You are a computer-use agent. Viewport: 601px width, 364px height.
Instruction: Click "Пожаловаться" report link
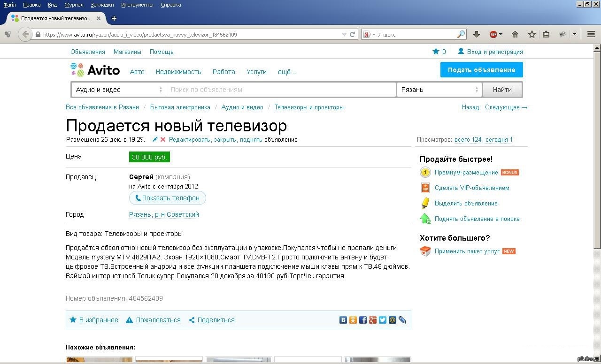[158, 320]
